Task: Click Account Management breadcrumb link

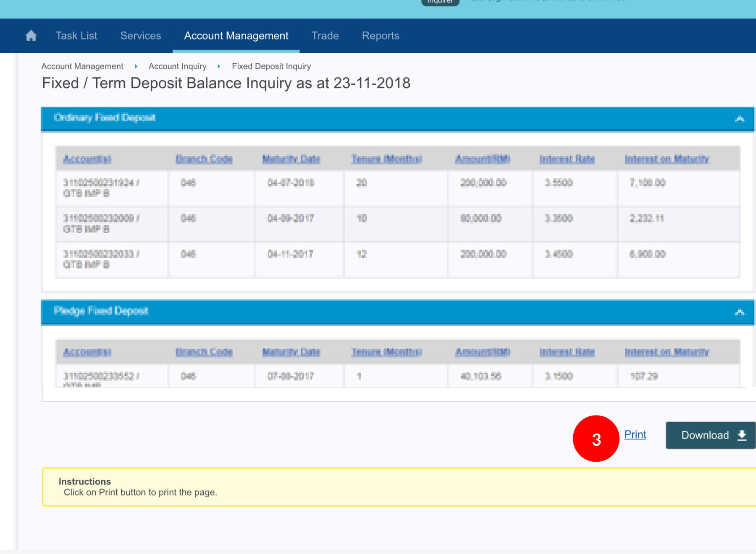Action: click(82, 66)
